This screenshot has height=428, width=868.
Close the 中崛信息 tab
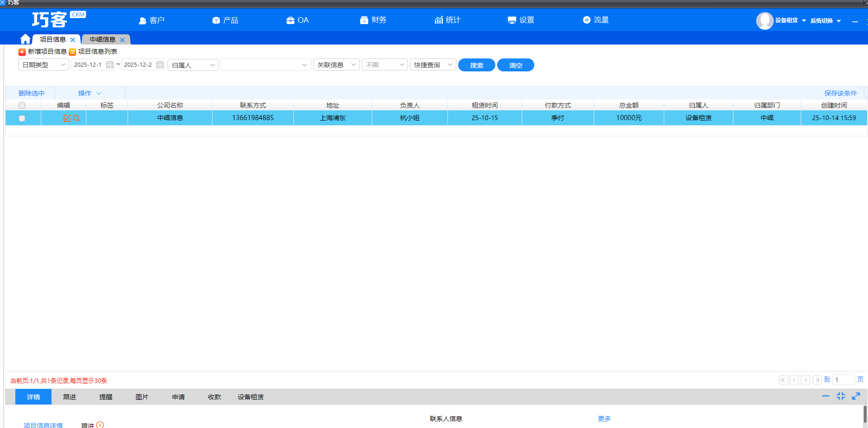(x=122, y=40)
